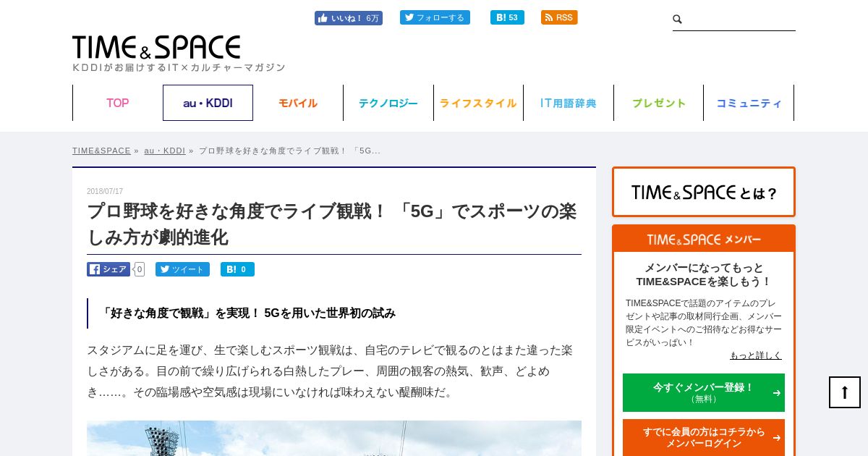Screen dimensions: 868x456
Task: Click the article date 2018/07/17
Action: coord(105,191)
